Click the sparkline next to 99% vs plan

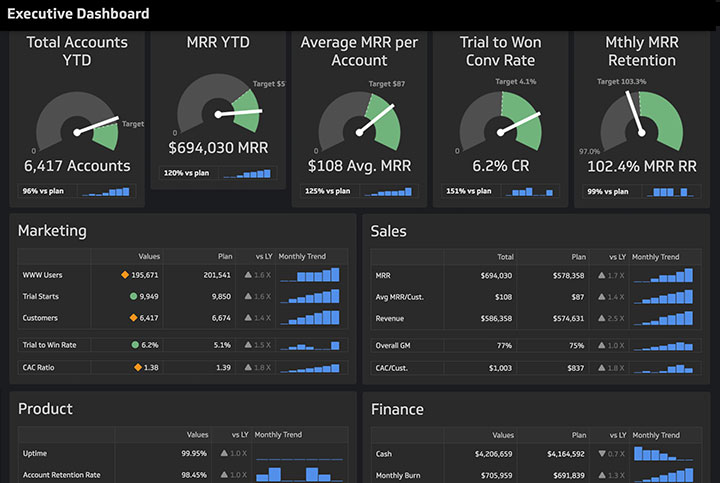(x=670, y=192)
